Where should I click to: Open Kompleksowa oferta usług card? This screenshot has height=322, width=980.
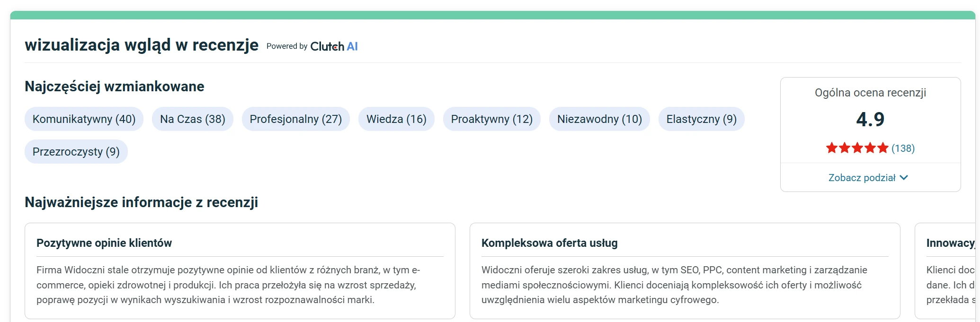685,271
